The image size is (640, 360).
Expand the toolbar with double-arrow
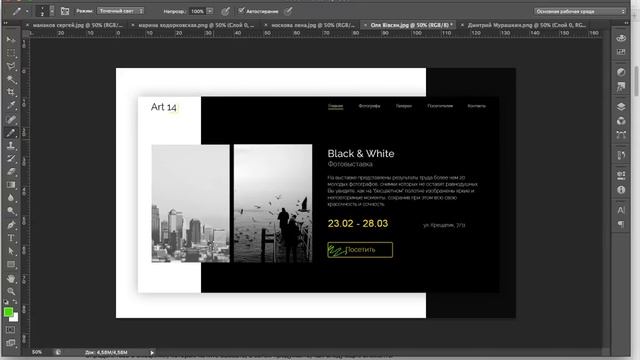click(x=6, y=24)
